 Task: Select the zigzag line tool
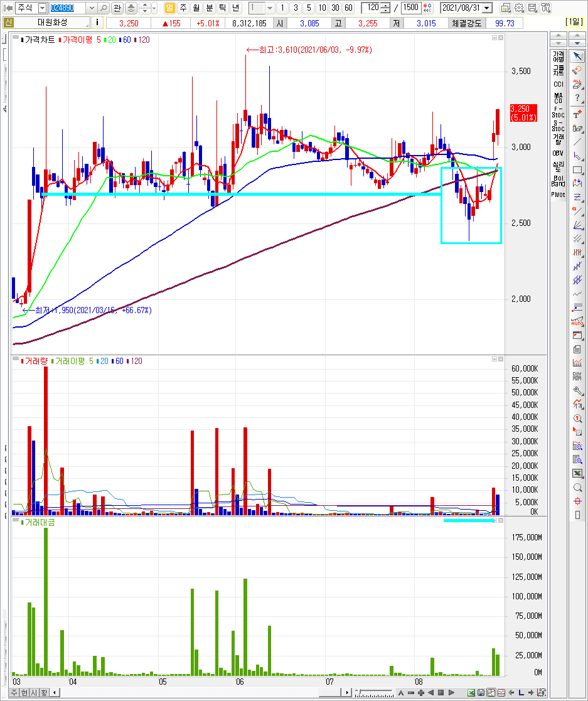577,294
